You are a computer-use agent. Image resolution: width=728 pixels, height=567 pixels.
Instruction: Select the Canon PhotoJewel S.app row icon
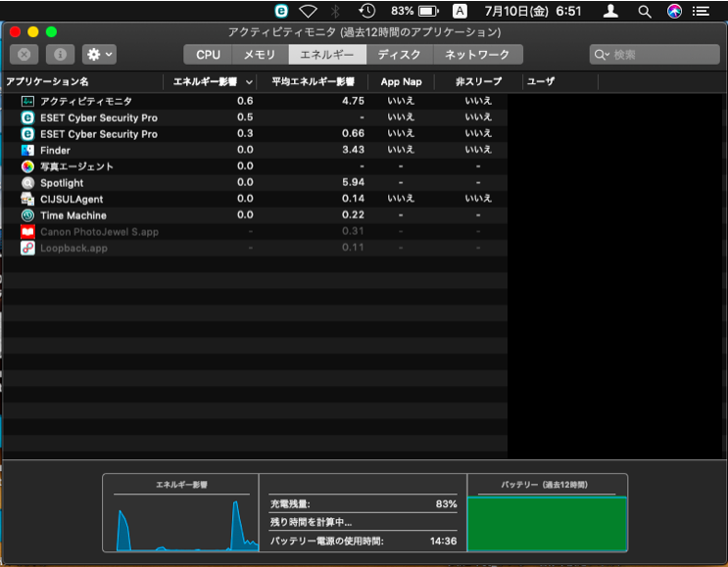pyautogui.click(x=27, y=232)
